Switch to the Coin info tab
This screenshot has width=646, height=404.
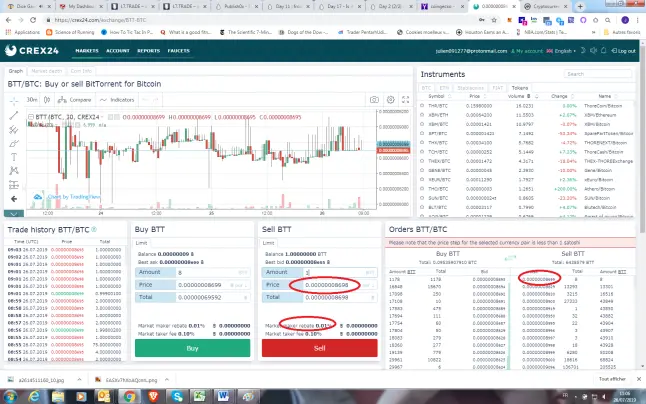coord(81,71)
